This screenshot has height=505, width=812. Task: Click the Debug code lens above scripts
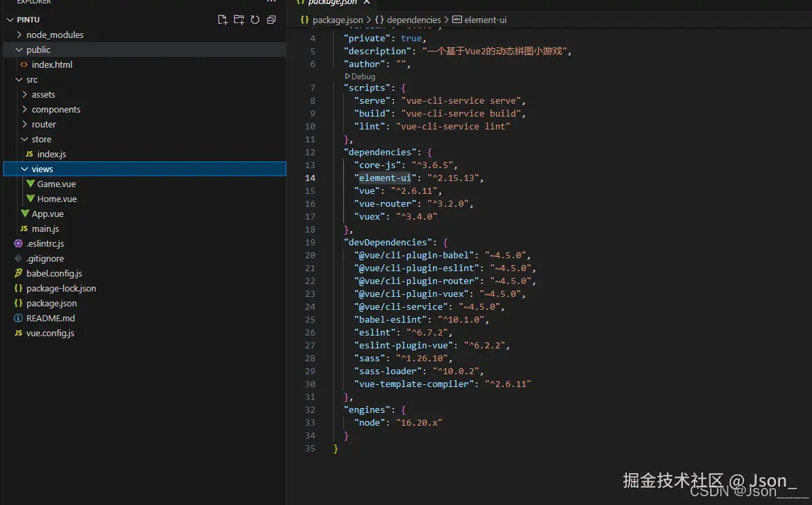pyautogui.click(x=363, y=77)
